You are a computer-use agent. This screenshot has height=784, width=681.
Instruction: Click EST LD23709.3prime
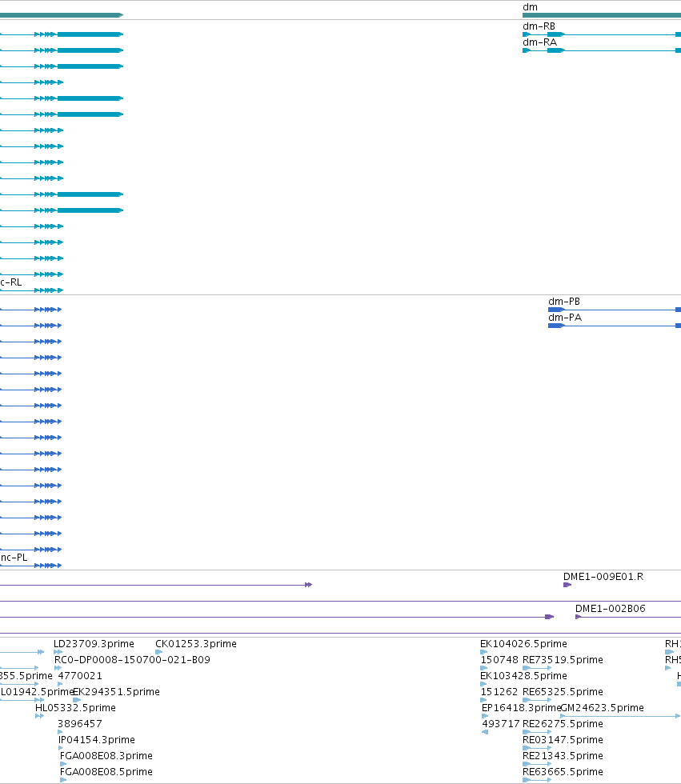(x=94, y=643)
